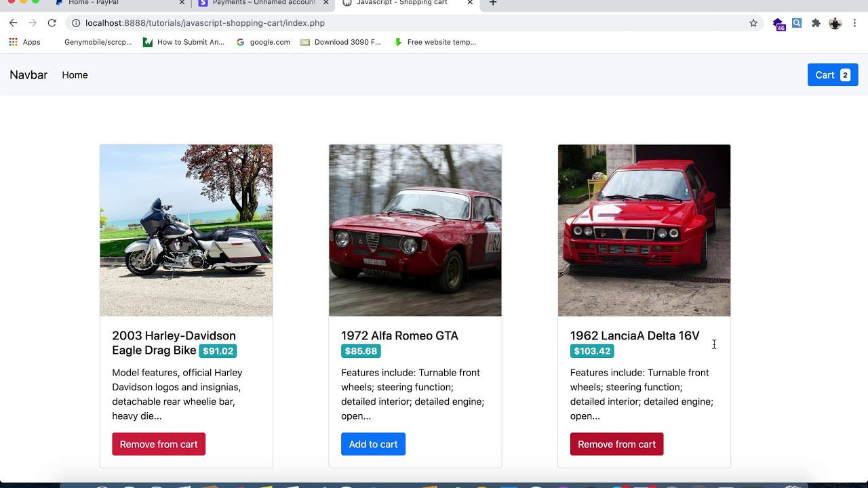Reload the current page
The image size is (868, 488).
[52, 23]
